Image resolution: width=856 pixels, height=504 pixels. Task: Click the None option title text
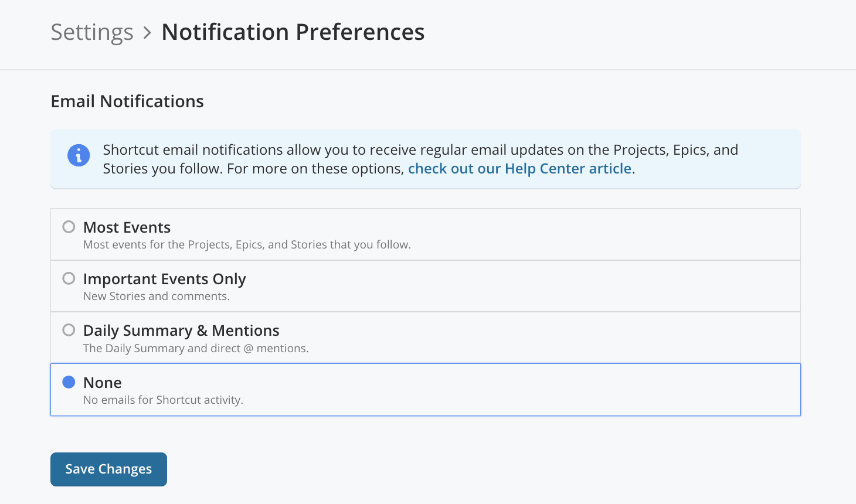click(x=103, y=383)
